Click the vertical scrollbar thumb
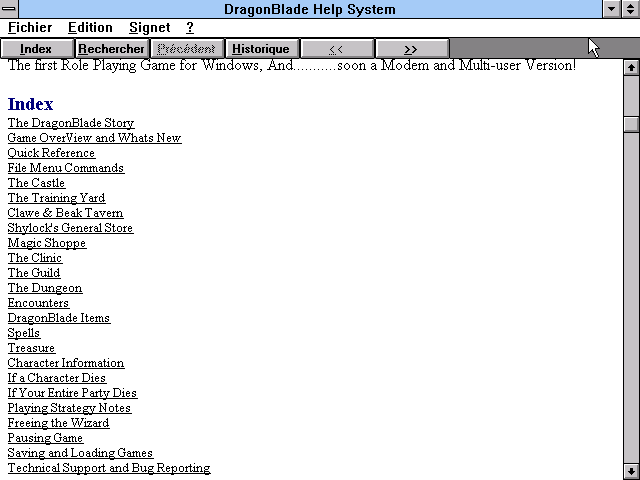 point(631,124)
